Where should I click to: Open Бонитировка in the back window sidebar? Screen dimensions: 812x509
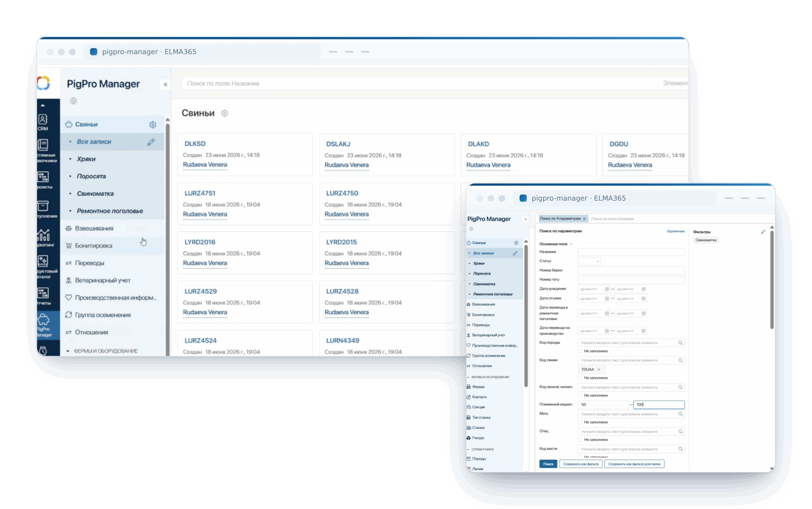(x=93, y=246)
